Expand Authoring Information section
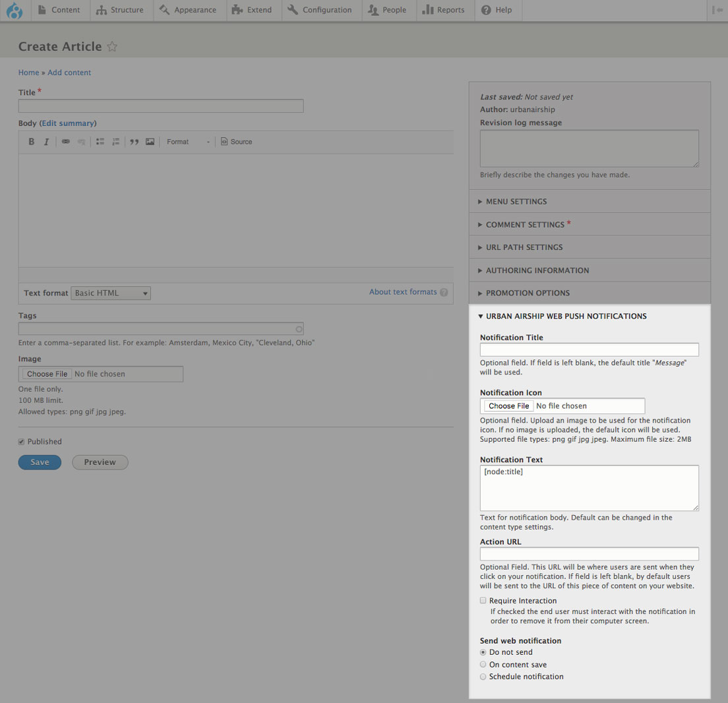 tap(590, 270)
